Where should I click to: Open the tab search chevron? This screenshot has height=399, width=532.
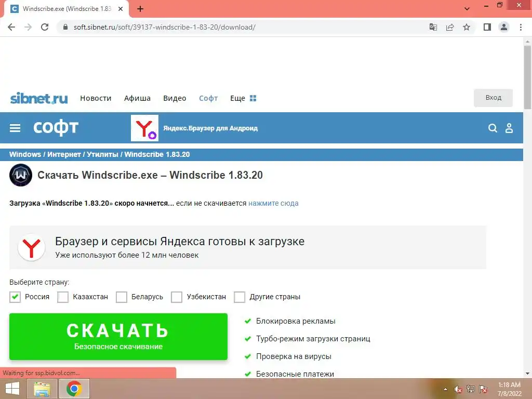467,9
